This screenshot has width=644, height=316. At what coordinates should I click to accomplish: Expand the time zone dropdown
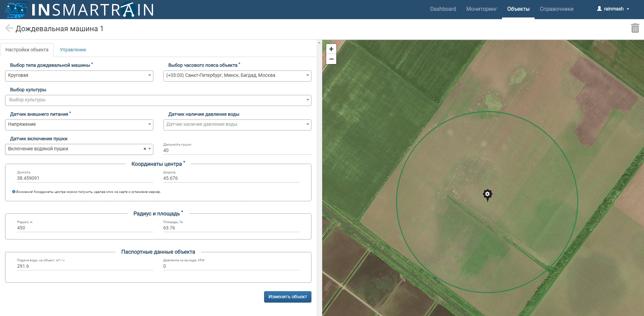tap(237, 76)
